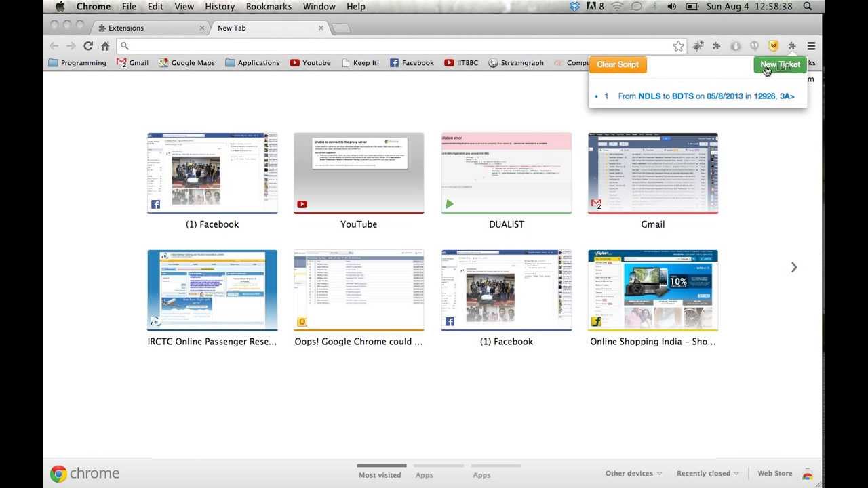
Task: Click the Clear Script button
Action: pyautogui.click(x=618, y=64)
